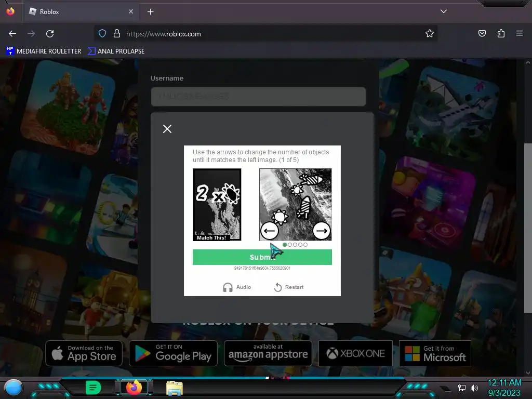532x399 pixels.
Task: Switch to the Audio challenge
Action: [x=237, y=287]
